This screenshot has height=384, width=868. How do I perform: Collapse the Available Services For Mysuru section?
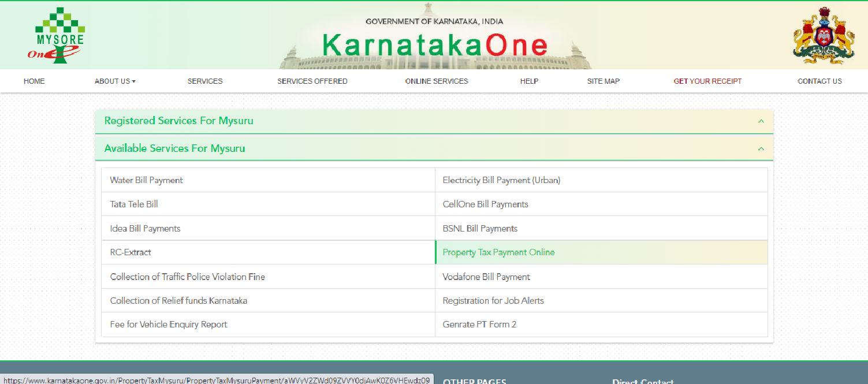point(761,148)
